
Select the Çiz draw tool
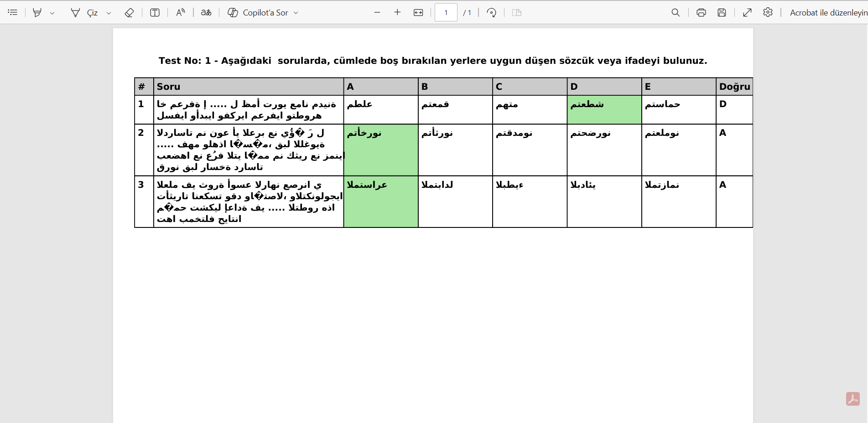(x=85, y=12)
